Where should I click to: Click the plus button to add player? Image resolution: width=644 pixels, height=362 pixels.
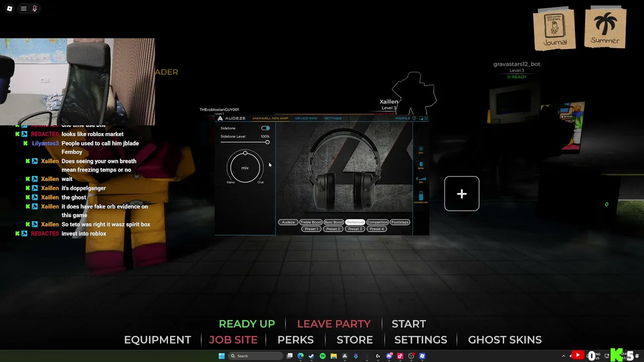[461, 194]
